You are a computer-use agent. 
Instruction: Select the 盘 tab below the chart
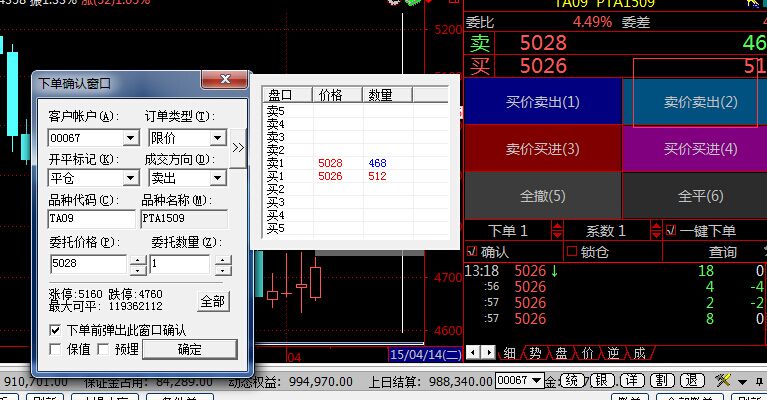point(562,352)
